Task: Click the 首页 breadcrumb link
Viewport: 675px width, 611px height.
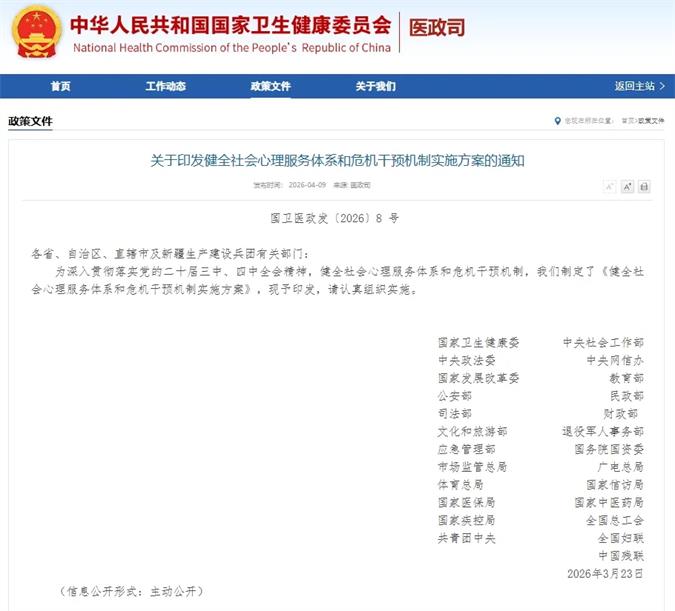Action: pyautogui.click(x=627, y=121)
